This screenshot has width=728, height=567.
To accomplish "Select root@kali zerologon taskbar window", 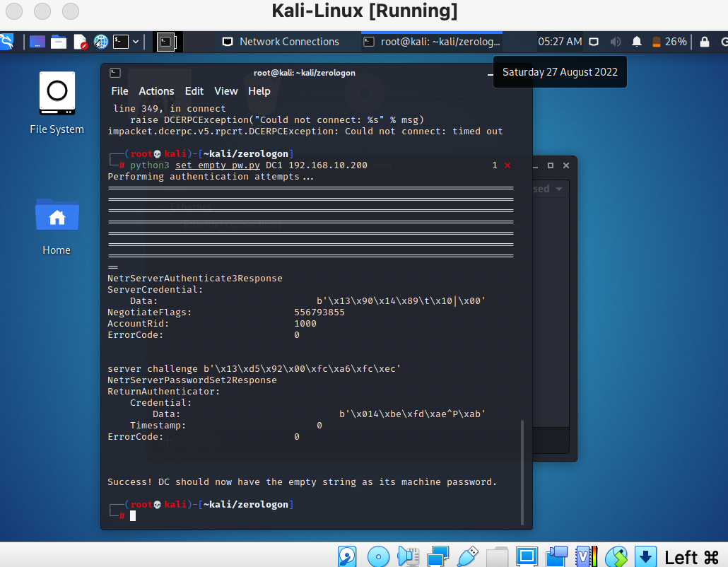I will pos(432,42).
